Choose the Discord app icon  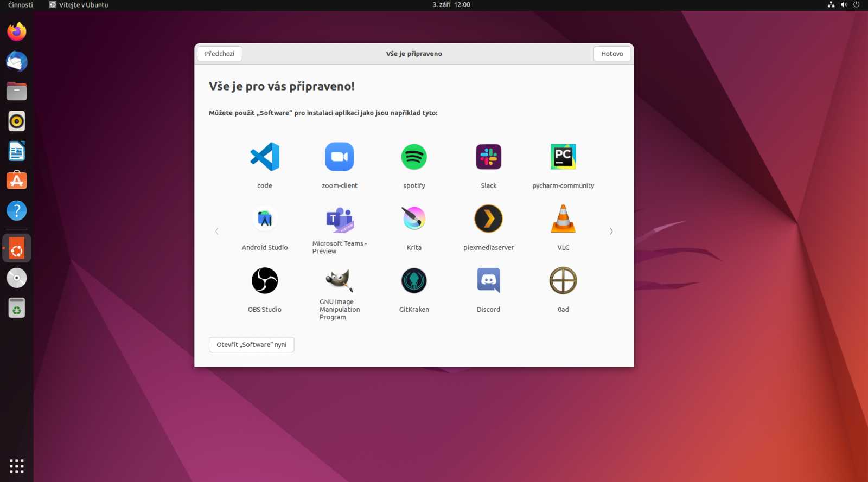coord(489,280)
